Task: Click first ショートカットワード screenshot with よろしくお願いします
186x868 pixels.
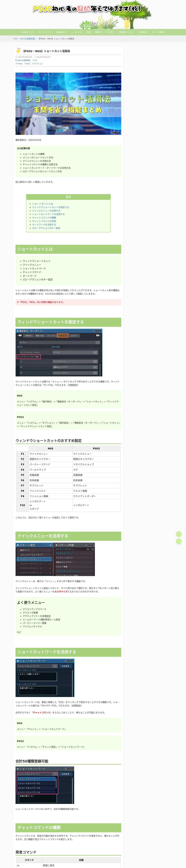Action: coord(45,678)
